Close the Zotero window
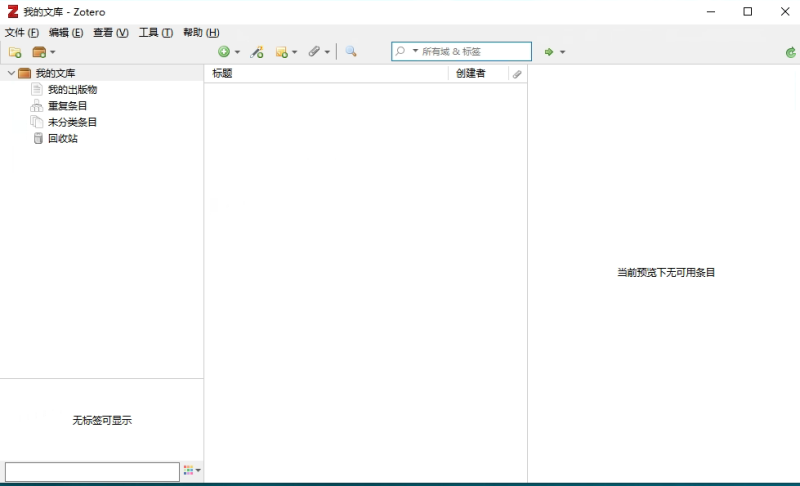The height and width of the screenshot is (486, 800). click(x=785, y=11)
